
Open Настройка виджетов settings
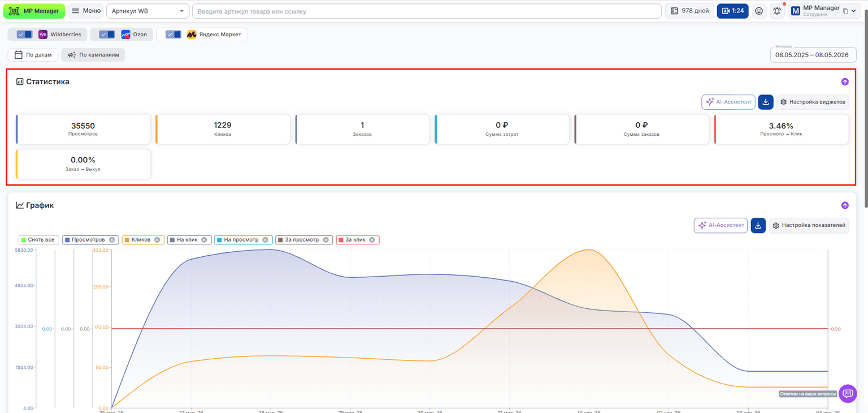coord(813,102)
